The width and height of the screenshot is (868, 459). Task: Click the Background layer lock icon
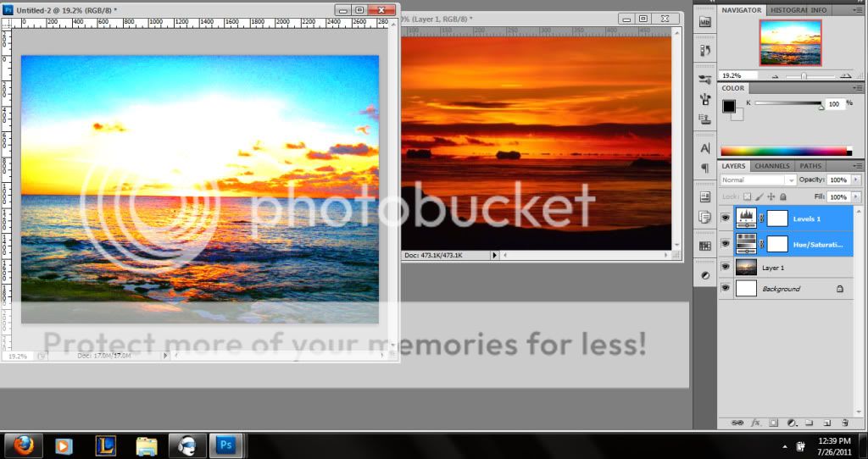click(x=840, y=289)
